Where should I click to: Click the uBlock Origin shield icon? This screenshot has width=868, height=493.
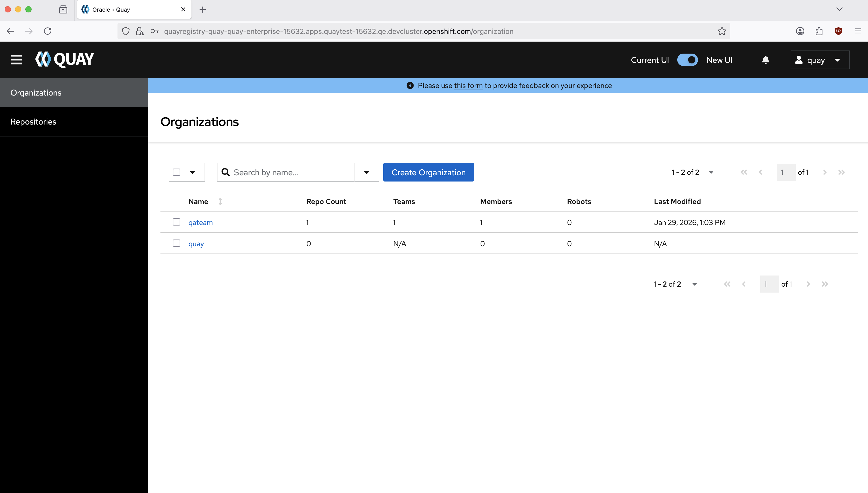(x=838, y=31)
